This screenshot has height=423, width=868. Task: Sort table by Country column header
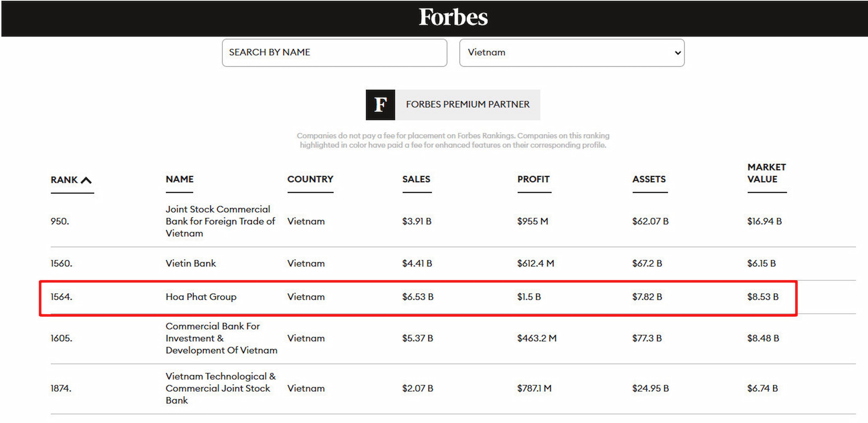310,179
